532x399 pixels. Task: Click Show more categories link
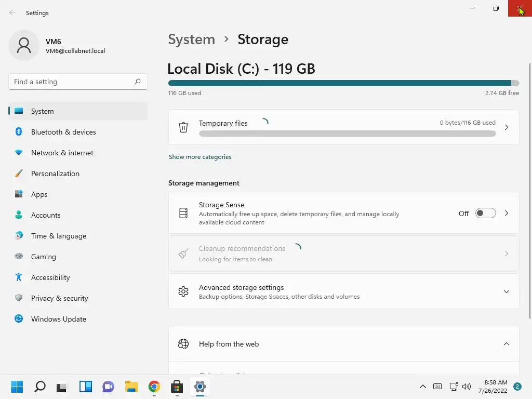200,157
